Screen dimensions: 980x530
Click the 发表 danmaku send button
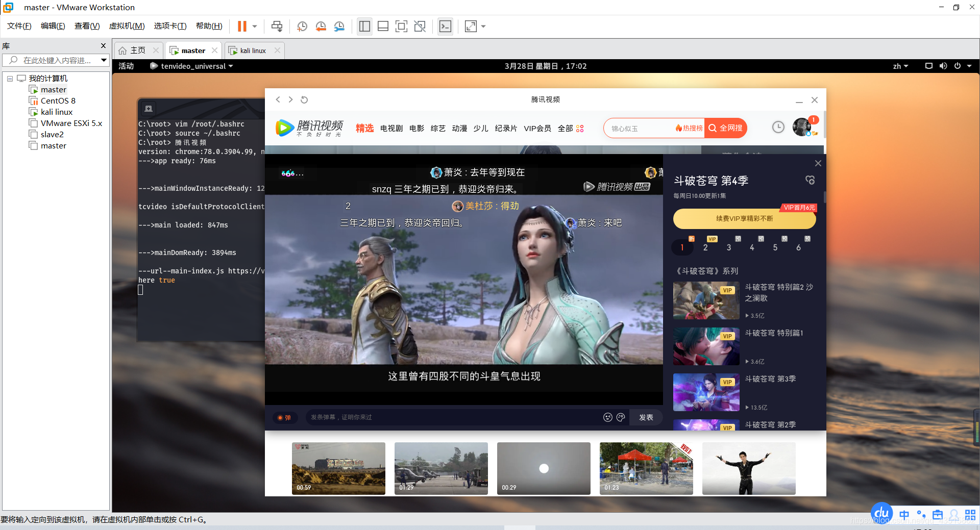[646, 417]
